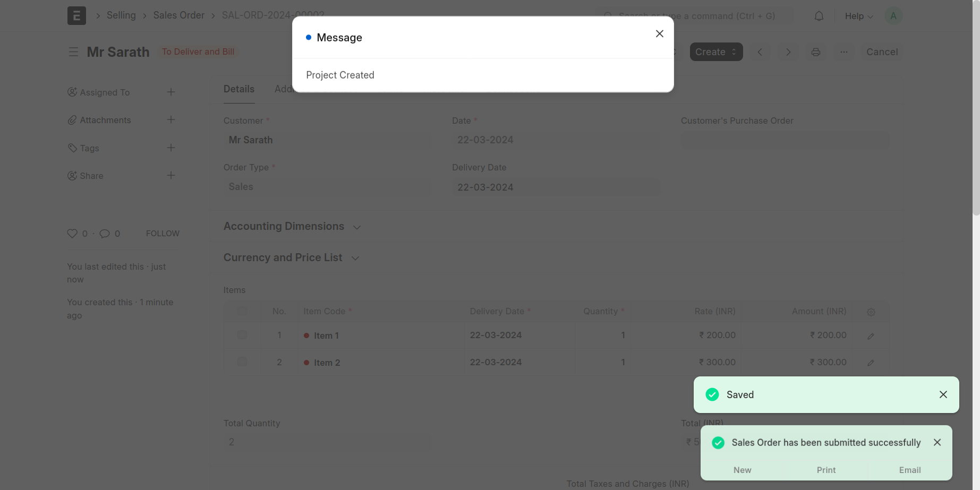Switch to the Details tab
This screenshot has height=490, width=980.
238,89
